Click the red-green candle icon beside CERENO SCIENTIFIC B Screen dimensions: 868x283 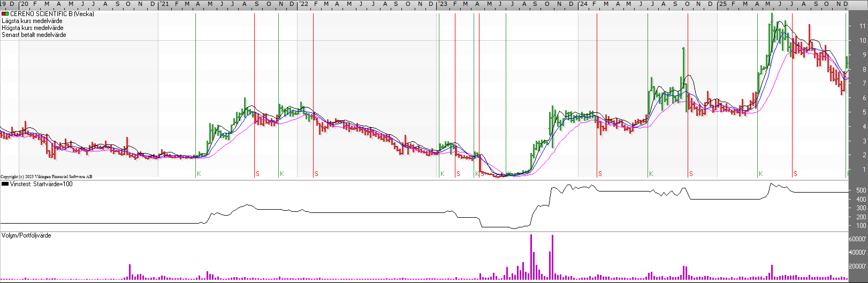5,14
